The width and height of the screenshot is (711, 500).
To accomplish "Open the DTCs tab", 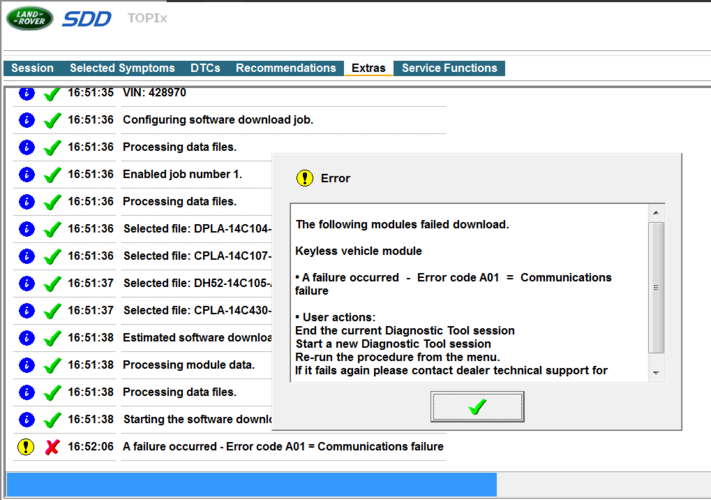I will (x=205, y=68).
